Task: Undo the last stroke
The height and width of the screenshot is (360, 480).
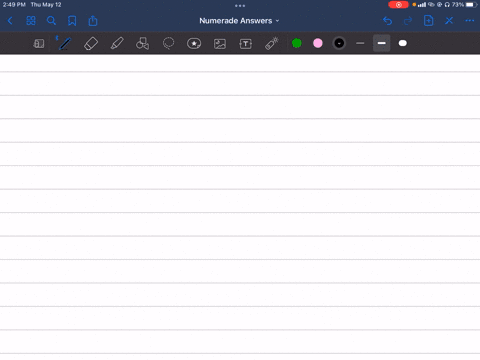Action: [x=387, y=21]
